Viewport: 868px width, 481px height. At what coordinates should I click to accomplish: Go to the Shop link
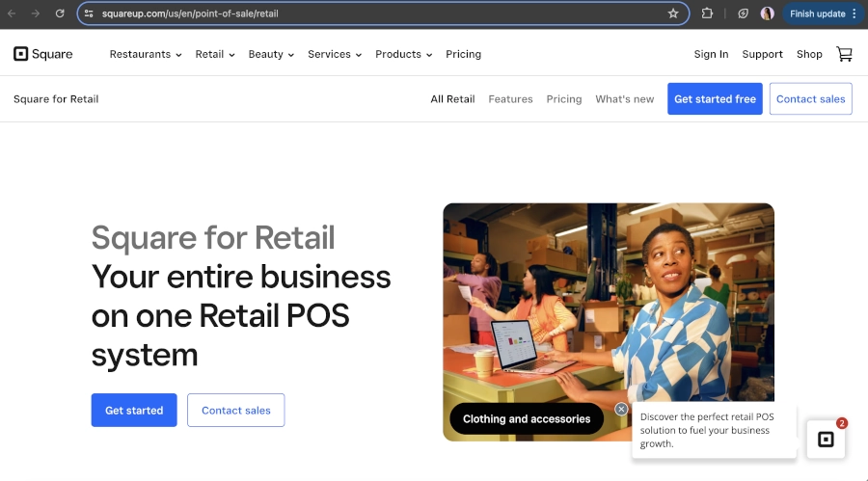coord(809,54)
